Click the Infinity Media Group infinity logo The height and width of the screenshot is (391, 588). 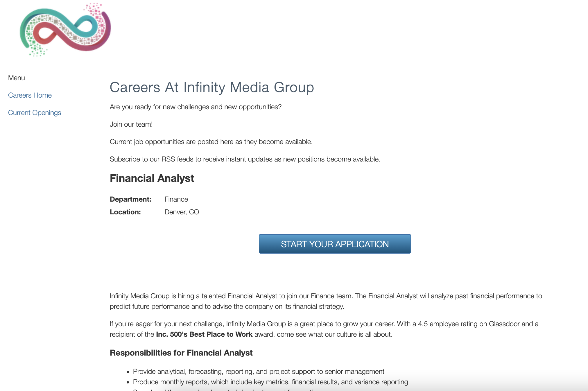coord(65,30)
